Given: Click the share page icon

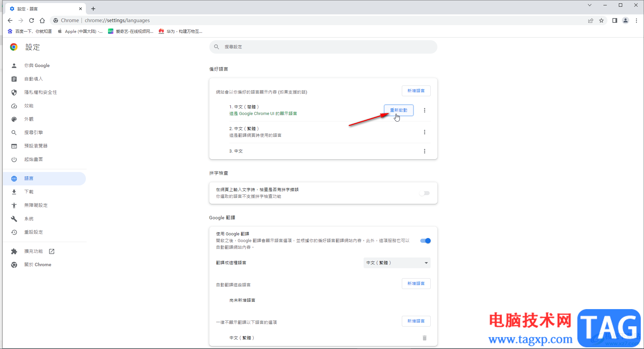Looking at the screenshot, I should coord(591,20).
